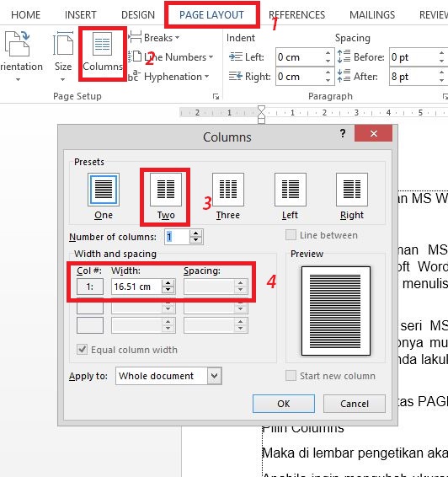This screenshot has width=448, height=477.
Task: Switch to the REFERENCES tab
Action: [296, 15]
